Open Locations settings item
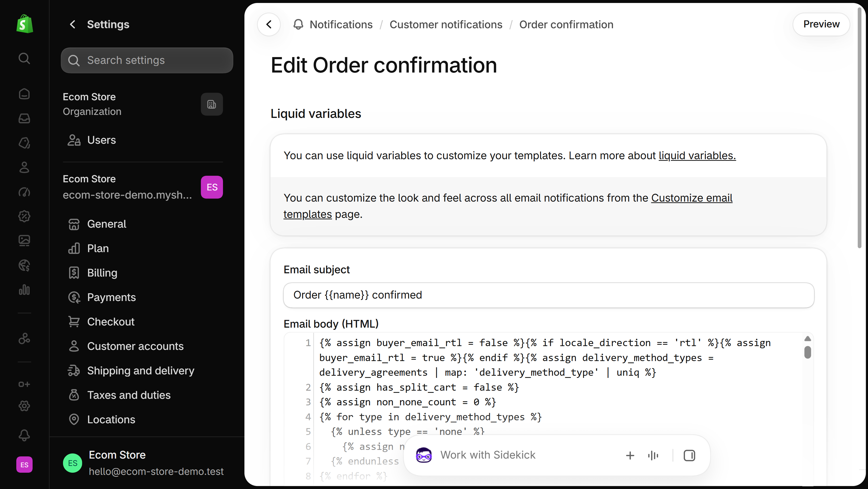Viewport: 868px width, 489px height. [x=143, y=419]
